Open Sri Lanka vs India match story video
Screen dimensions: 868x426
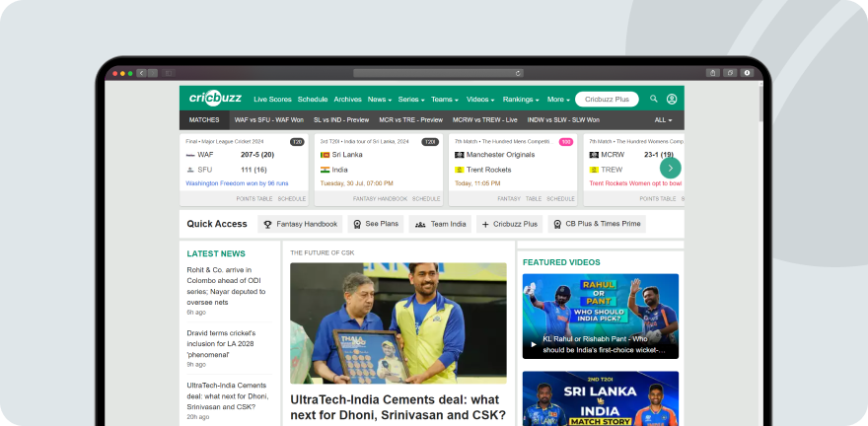click(x=601, y=398)
